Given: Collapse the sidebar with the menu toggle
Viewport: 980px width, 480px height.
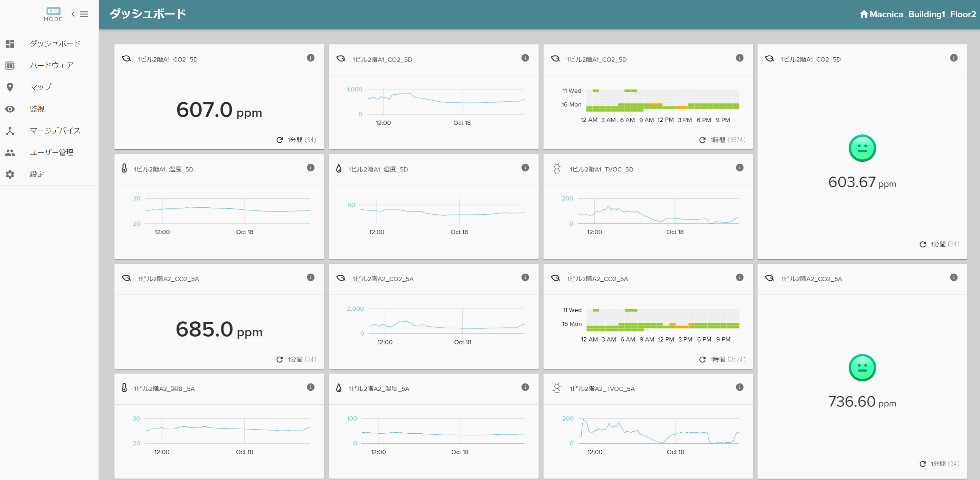Looking at the screenshot, I should 80,14.
